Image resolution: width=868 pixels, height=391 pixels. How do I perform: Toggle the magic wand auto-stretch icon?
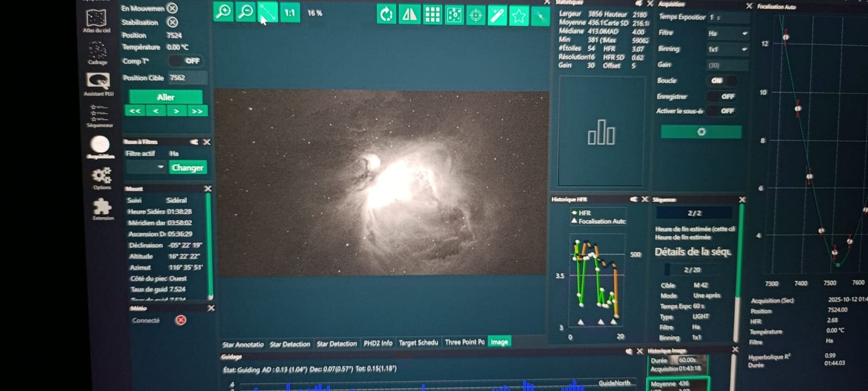497,16
